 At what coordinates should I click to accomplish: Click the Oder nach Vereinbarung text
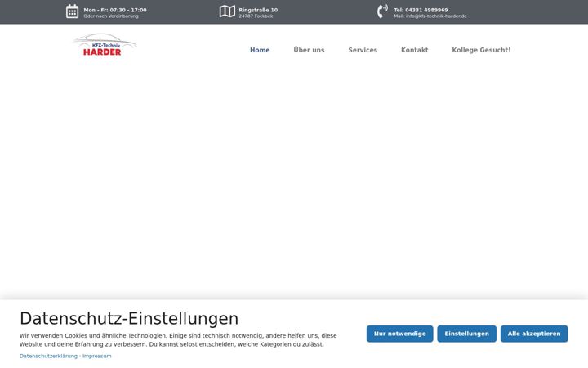click(x=111, y=16)
